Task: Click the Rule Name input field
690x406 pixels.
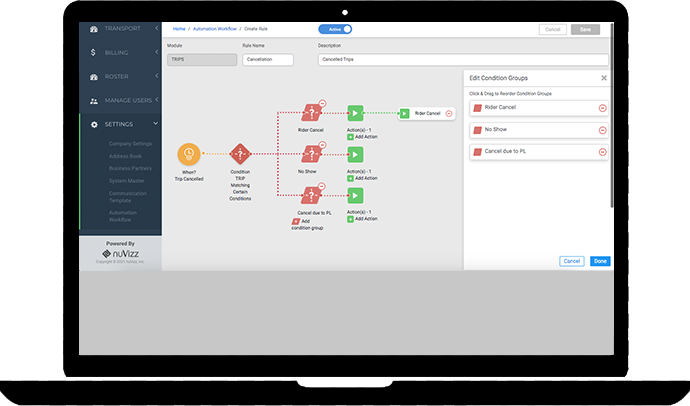Action: [267, 60]
